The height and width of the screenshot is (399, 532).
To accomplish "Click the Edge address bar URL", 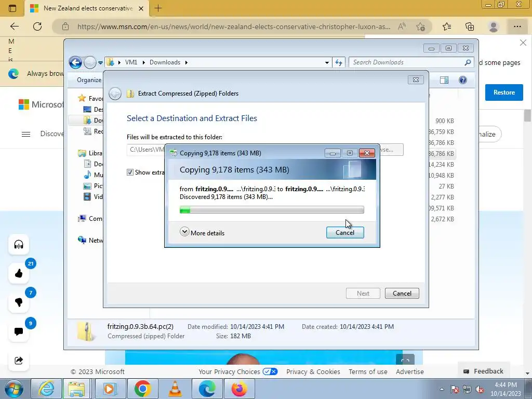I will click(233, 26).
